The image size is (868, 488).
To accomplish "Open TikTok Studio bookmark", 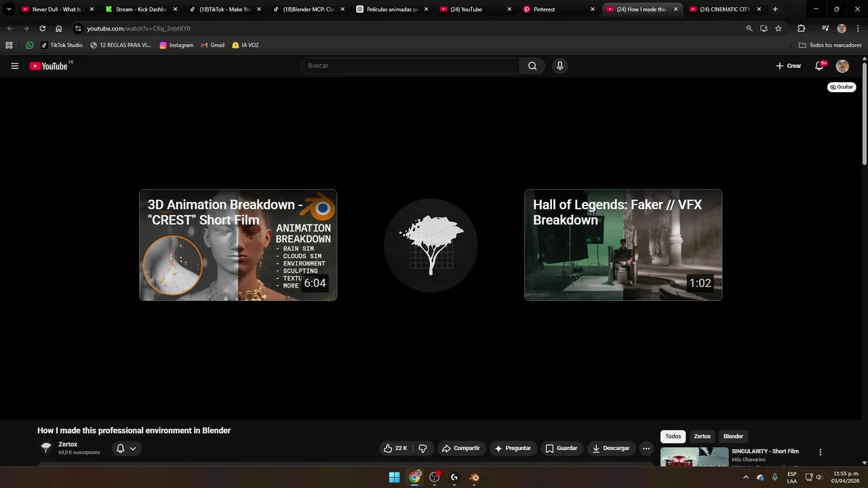I will 62,45.
